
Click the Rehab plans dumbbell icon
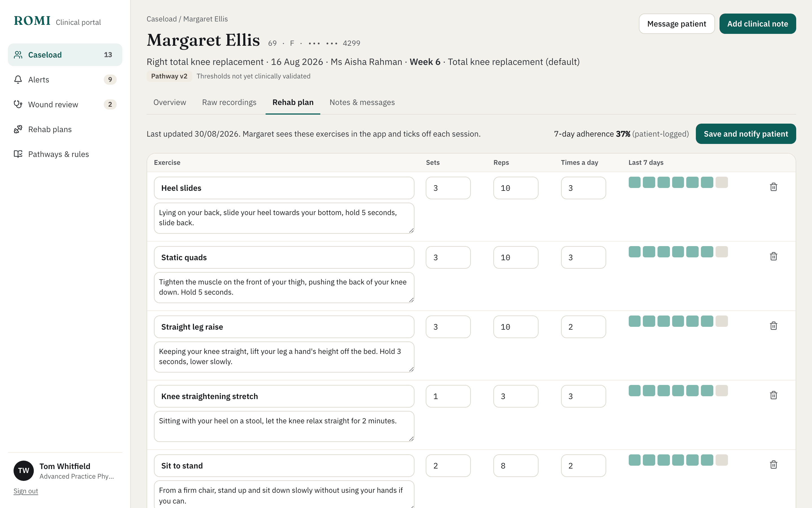click(x=18, y=129)
